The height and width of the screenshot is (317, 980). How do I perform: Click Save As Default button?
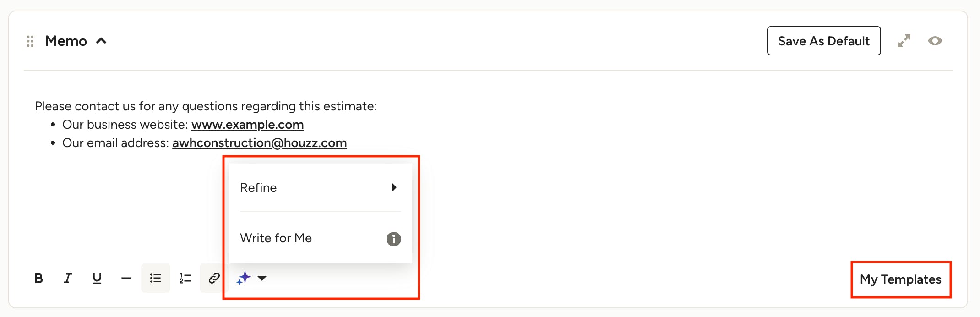tap(824, 41)
